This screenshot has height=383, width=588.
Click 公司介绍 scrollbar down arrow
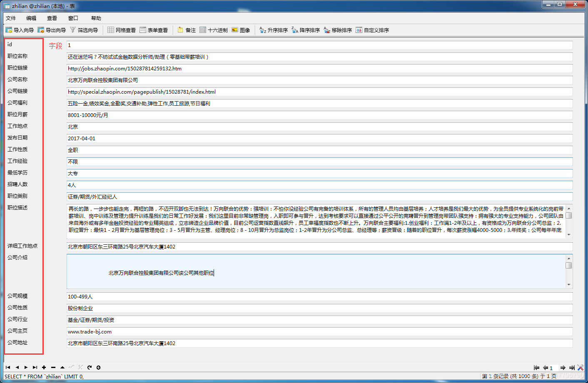[x=569, y=285]
